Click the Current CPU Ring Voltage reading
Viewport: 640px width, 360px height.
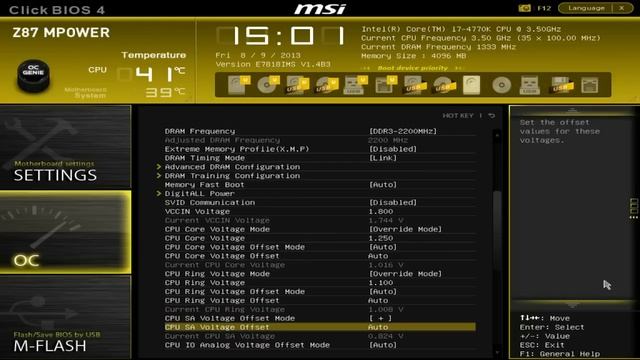coord(386,309)
